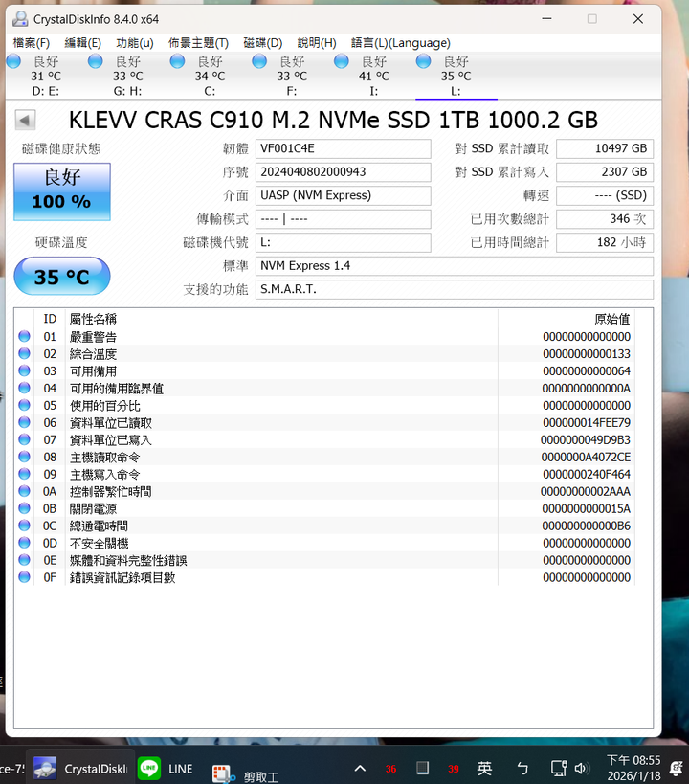Click the firmware VF001C4E field
This screenshot has width=689, height=784.
tap(343, 148)
